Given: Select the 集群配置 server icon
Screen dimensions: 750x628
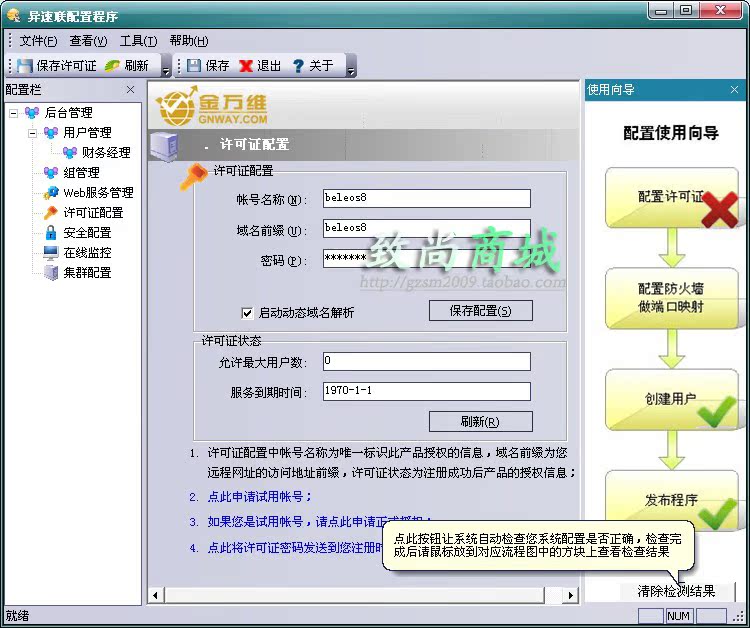Looking at the screenshot, I should click(51, 273).
